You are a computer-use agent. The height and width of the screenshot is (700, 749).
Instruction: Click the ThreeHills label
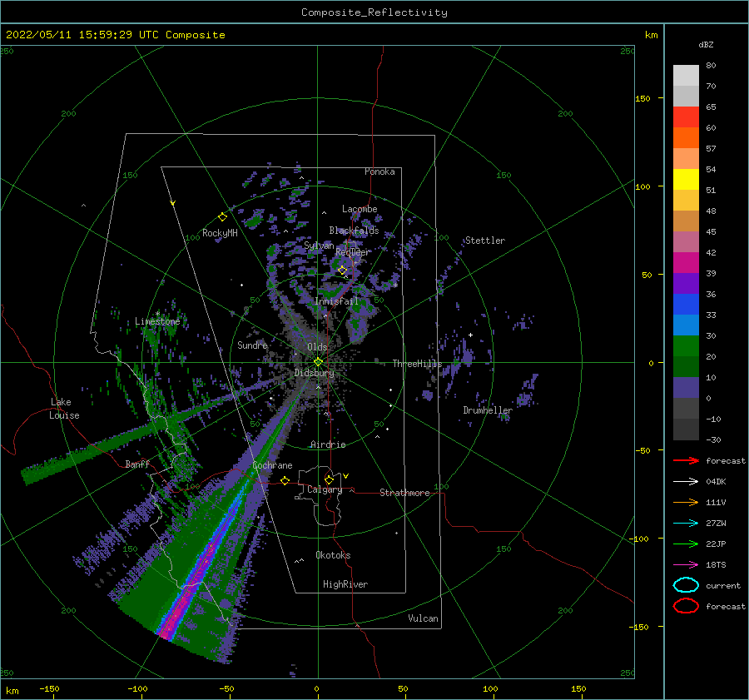coord(417,364)
